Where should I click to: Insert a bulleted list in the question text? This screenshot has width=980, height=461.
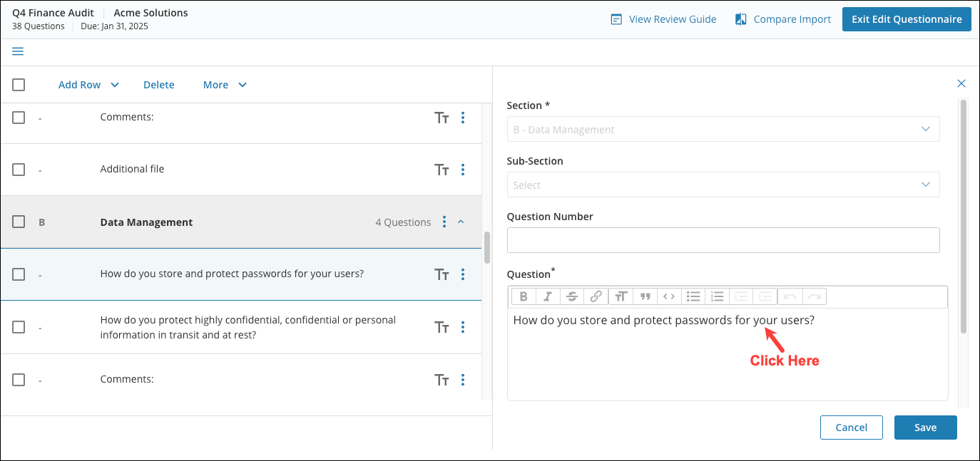click(x=693, y=296)
